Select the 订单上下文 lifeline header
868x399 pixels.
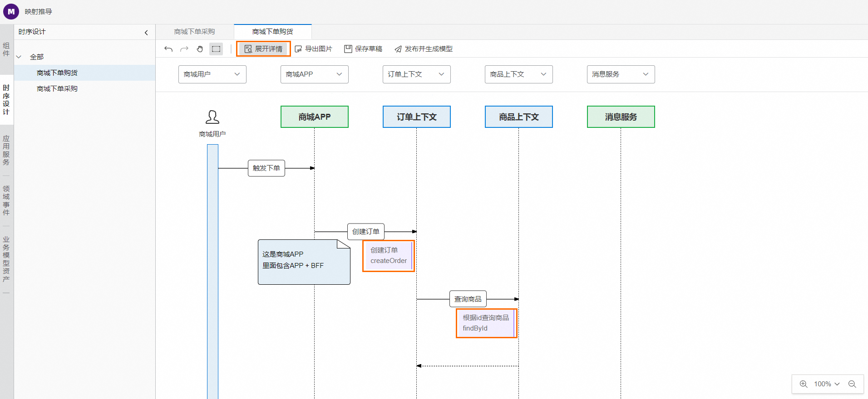click(417, 117)
